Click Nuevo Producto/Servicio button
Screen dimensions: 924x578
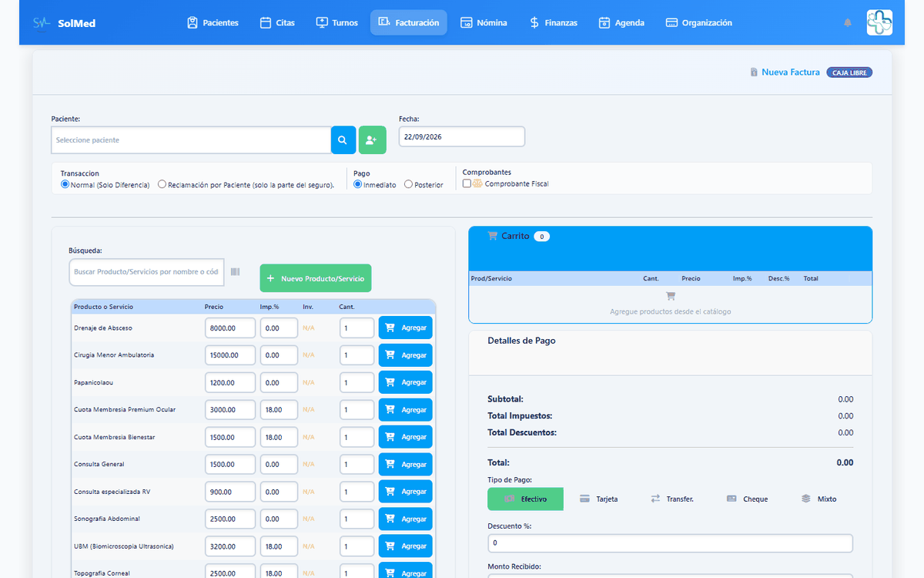[x=316, y=278]
